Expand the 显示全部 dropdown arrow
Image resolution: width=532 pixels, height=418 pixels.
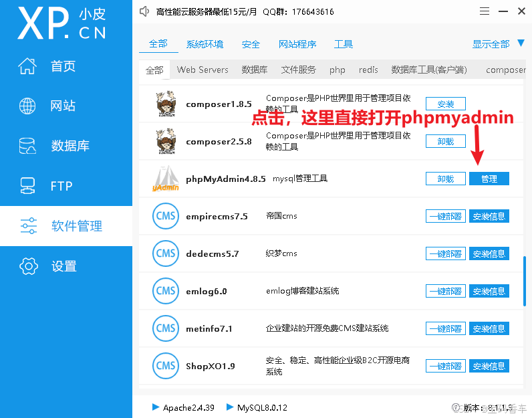coord(521,43)
